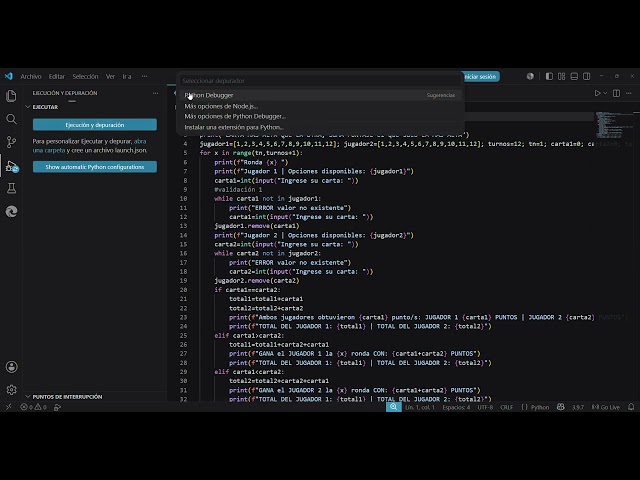This screenshot has height=480, width=640.
Task: Open the Editar menu
Action: pos(57,76)
